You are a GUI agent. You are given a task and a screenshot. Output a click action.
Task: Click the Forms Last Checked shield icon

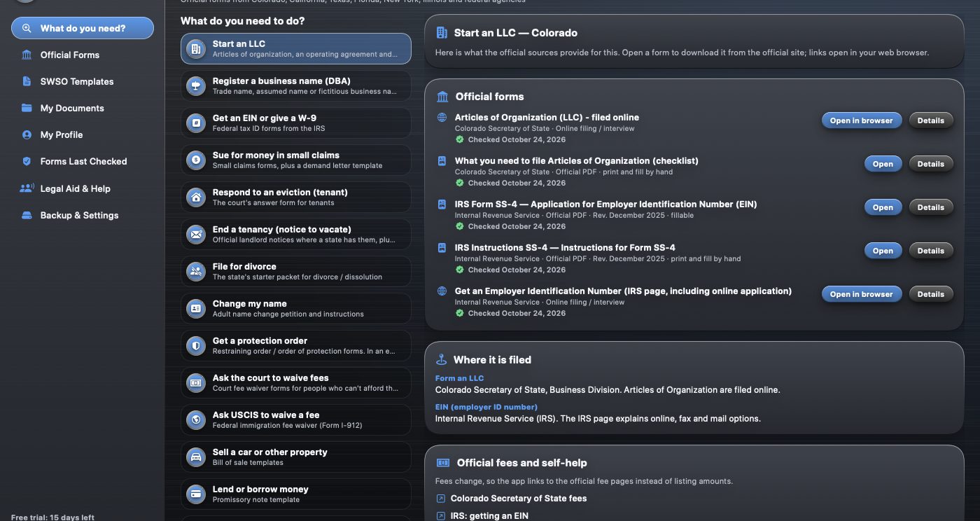[27, 161]
